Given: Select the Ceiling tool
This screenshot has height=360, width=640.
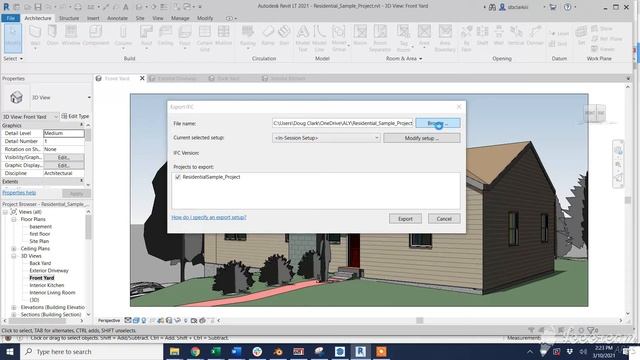Looking at the screenshot, I should [x=165, y=36].
